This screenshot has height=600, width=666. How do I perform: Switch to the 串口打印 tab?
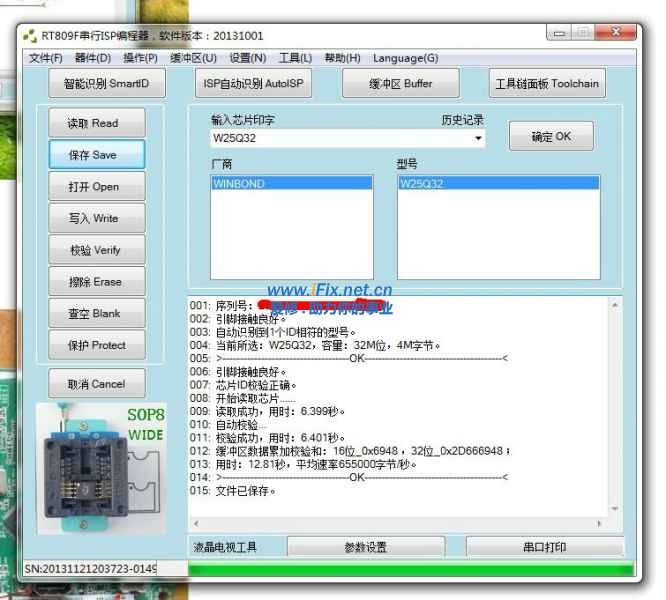544,547
